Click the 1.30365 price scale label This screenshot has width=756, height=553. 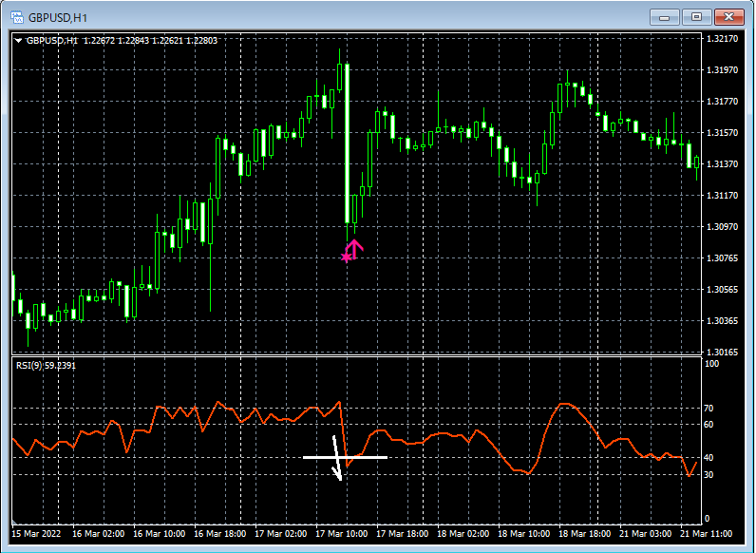coord(722,321)
